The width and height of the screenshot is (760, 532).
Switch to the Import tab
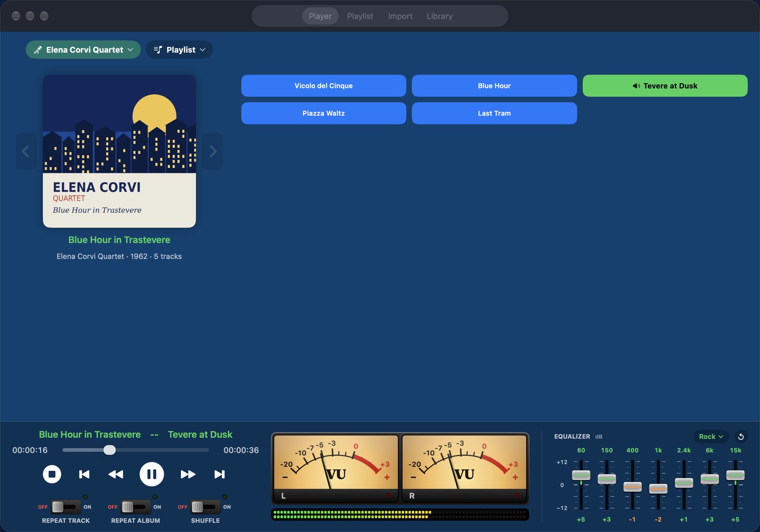coord(400,16)
